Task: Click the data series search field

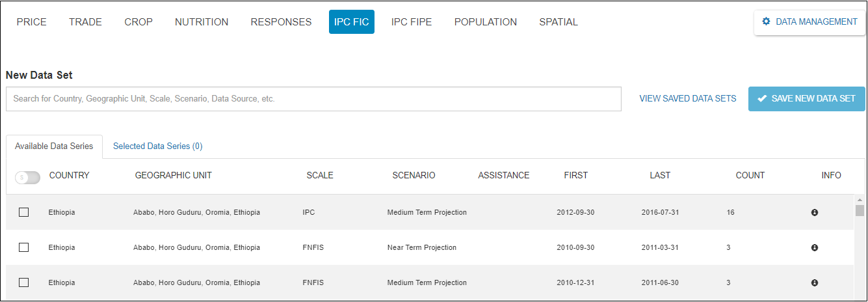Action: [313, 99]
